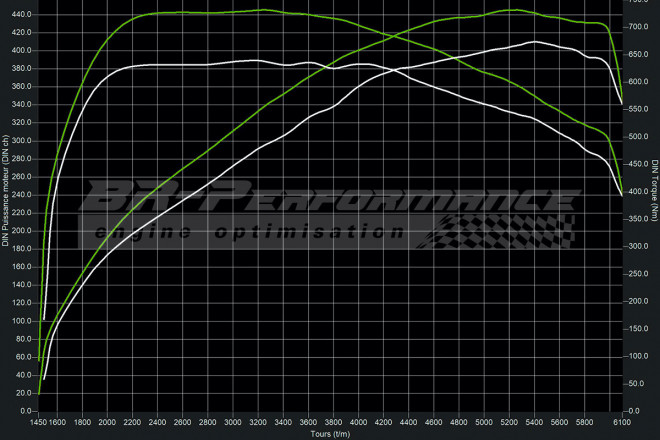Click the 700.0 value on right torque axis
This screenshot has width=660, height=440.
(636, 28)
